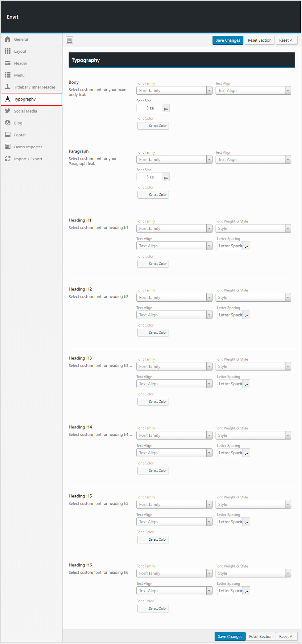The height and width of the screenshot is (644, 302).
Task: Click the General home icon in sidebar
Action: [8, 39]
